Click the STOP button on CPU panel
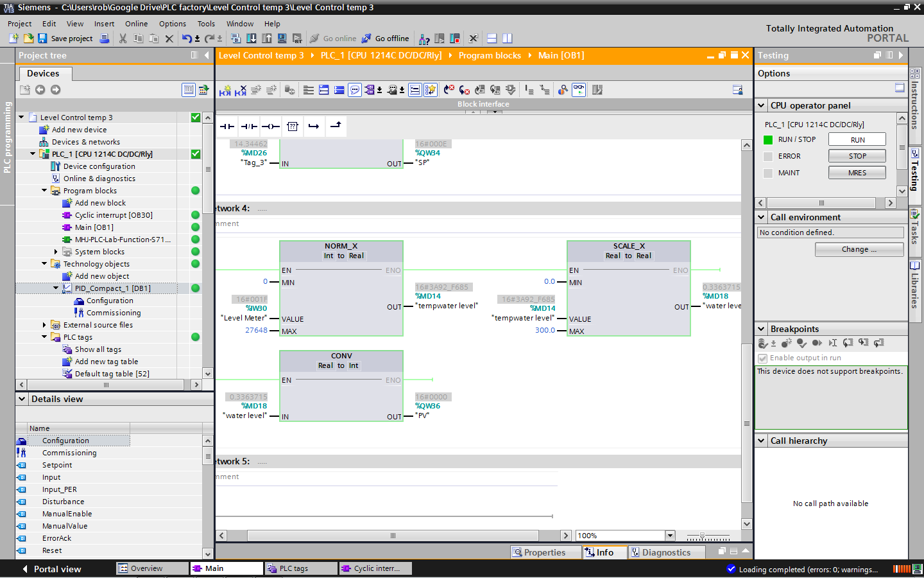The height and width of the screenshot is (578, 924). click(x=857, y=156)
